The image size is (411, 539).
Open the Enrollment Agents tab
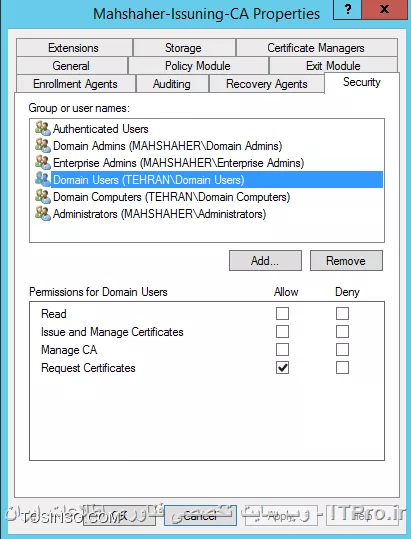75,84
